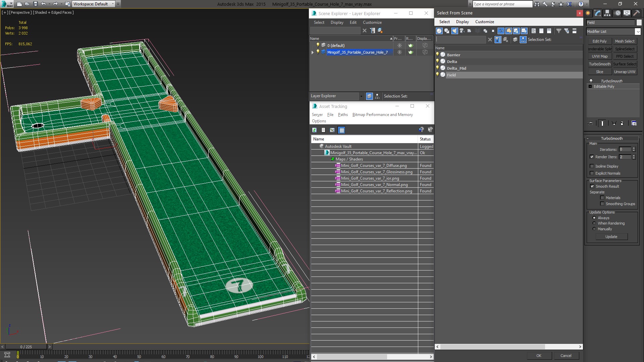Click Update button in TurboSmooth rollout

click(x=611, y=237)
